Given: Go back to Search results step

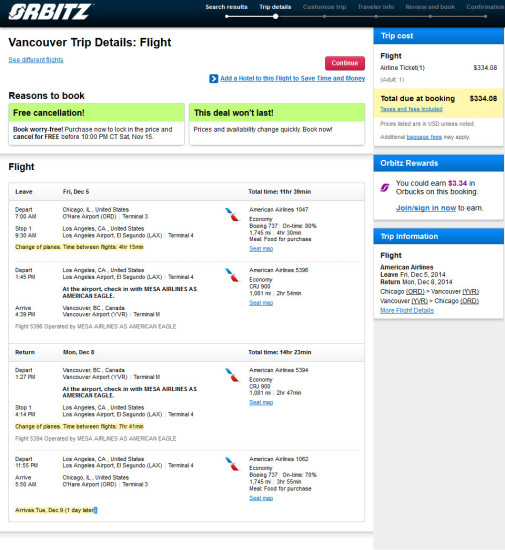Looking at the screenshot, I should pos(226,7).
